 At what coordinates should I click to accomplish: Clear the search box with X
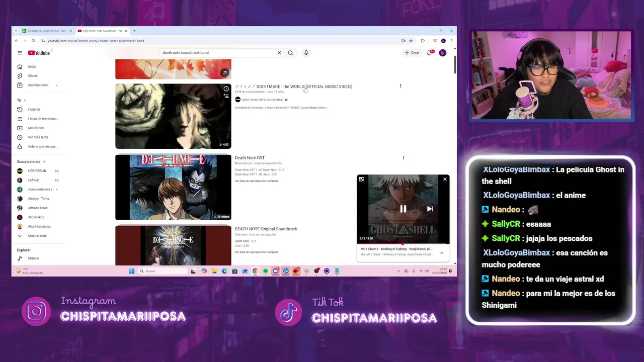[279, 53]
